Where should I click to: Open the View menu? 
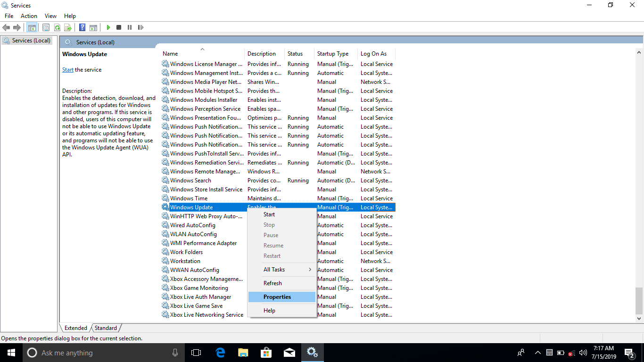pos(50,16)
